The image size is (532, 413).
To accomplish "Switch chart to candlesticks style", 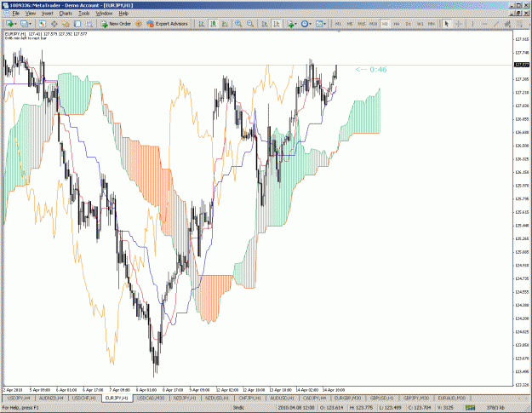I will 214,24.
